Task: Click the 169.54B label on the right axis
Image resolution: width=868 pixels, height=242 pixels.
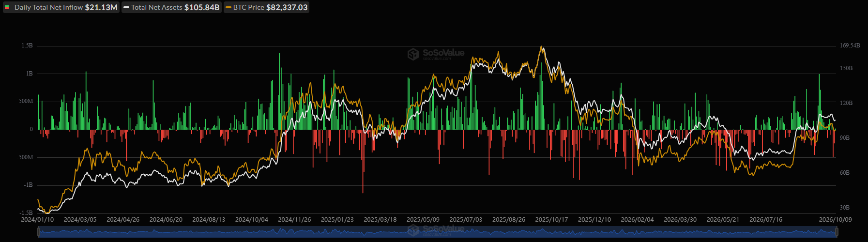Action: click(x=850, y=45)
